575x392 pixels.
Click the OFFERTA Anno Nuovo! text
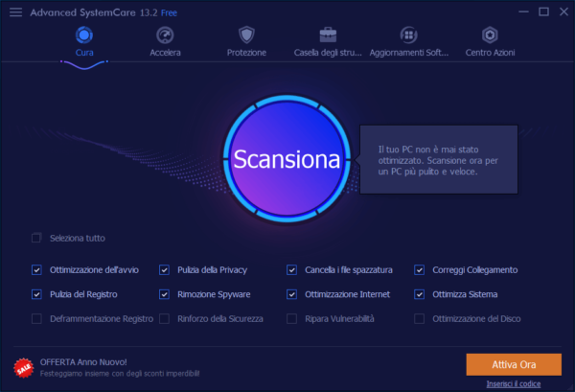[x=83, y=362]
